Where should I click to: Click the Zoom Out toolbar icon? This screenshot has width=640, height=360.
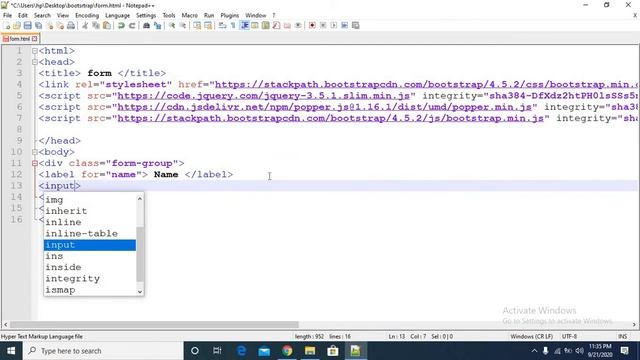tap(182, 25)
